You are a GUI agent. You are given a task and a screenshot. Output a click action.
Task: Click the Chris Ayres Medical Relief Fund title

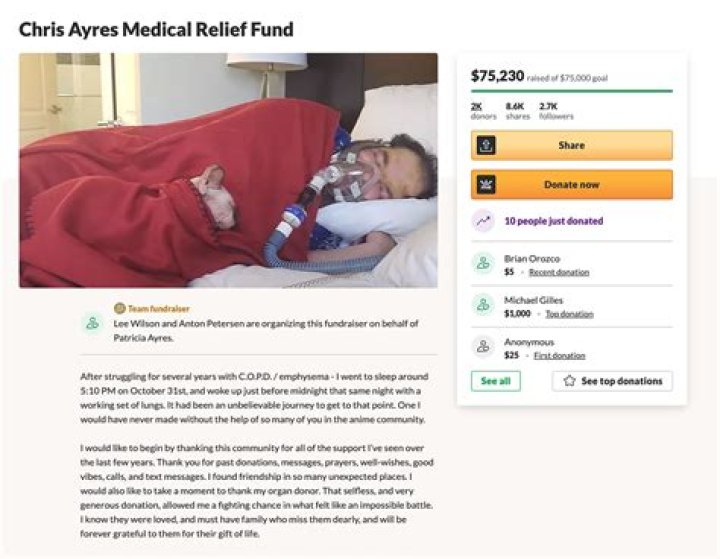click(156, 29)
